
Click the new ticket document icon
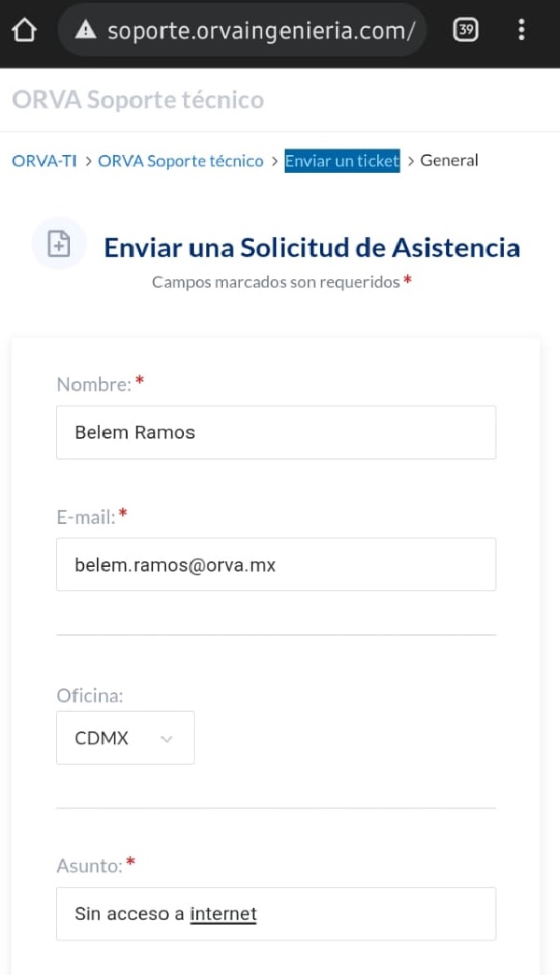[x=59, y=244]
